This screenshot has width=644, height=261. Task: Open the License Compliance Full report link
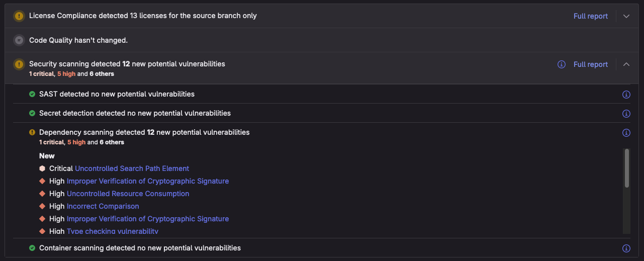[x=591, y=16]
